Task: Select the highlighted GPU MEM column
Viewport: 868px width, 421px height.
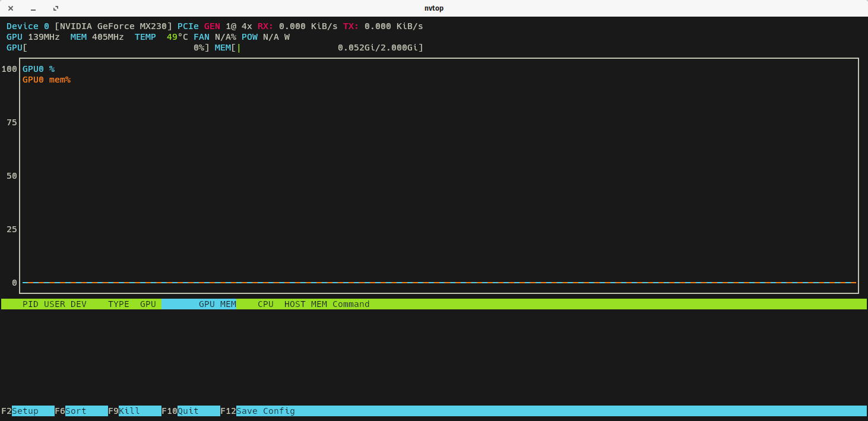Action: pos(217,304)
